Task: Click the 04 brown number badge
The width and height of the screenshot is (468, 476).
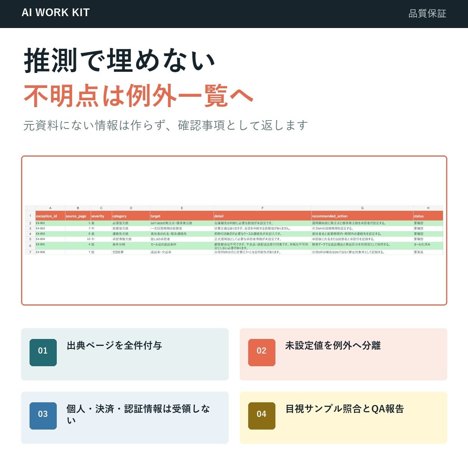Action: pos(262,416)
